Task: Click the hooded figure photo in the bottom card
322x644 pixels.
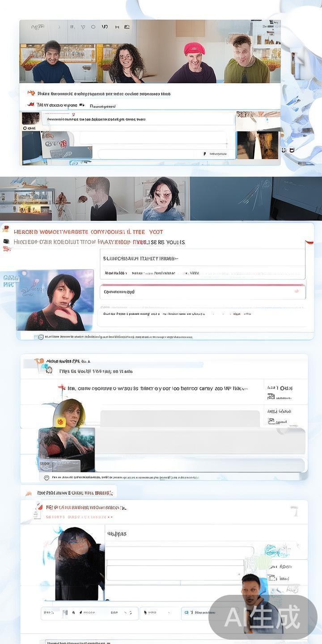Action: [80, 563]
